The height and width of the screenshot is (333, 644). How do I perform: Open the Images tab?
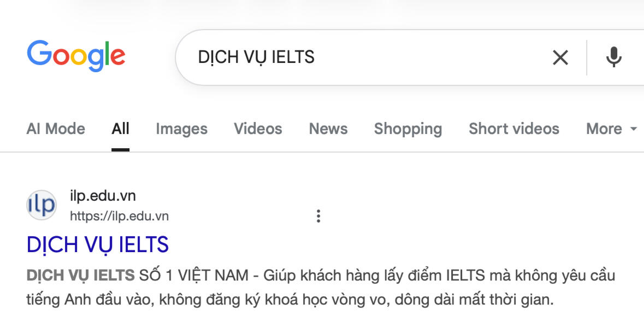coord(181,128)
